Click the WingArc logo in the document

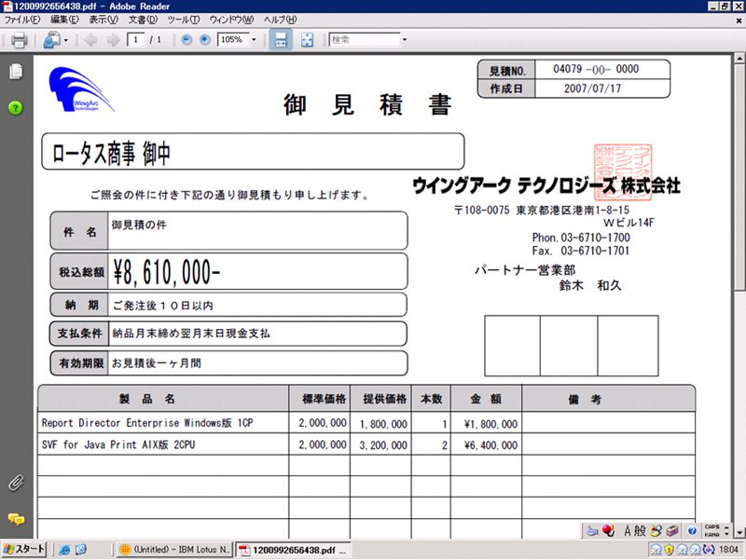pos(81,89)
